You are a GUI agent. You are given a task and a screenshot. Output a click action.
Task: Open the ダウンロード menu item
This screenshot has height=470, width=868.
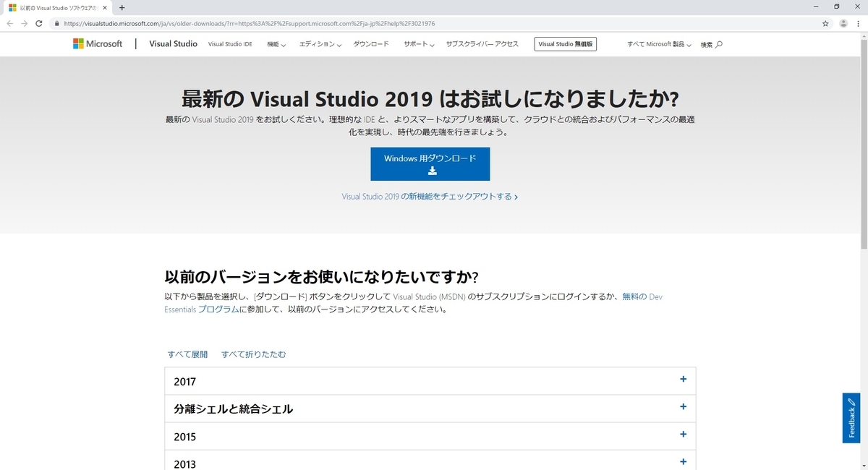click(371, 44)
